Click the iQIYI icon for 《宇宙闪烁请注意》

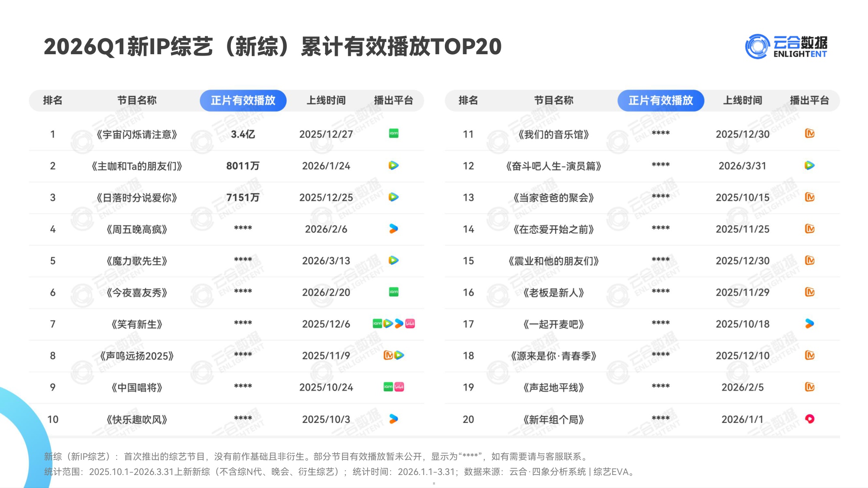click(x=394, y=134)
